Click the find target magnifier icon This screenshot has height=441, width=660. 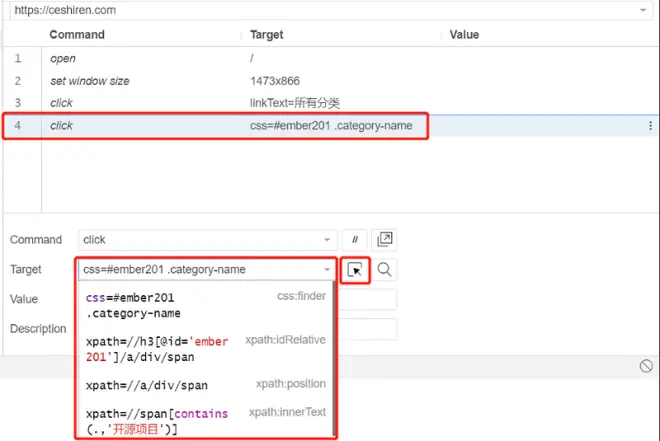click(x=384, y=270)
